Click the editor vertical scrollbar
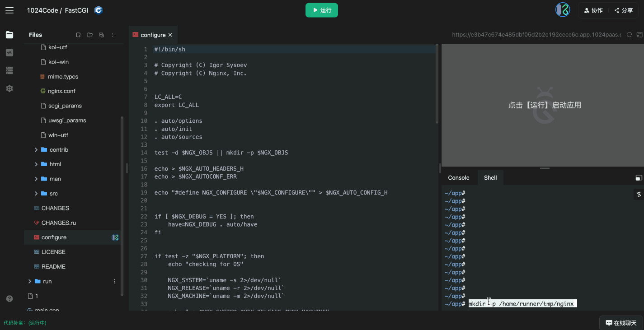 (437, 84)
